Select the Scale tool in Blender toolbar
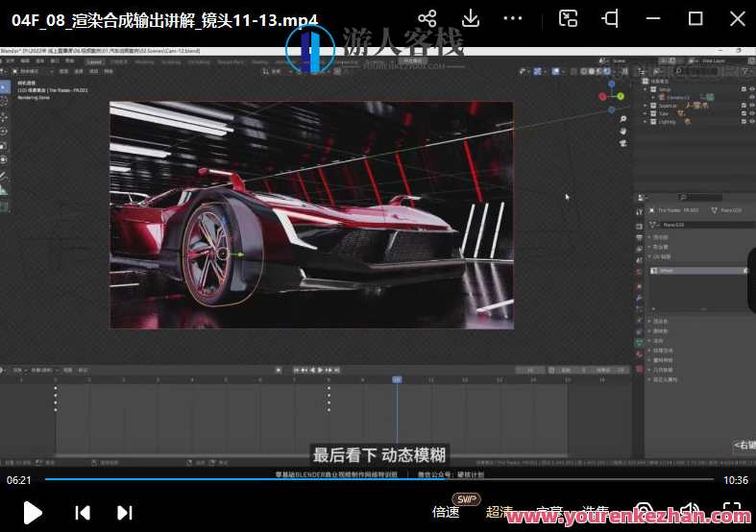This screenshot has width=756, height=532. click(x=5, y=146)
